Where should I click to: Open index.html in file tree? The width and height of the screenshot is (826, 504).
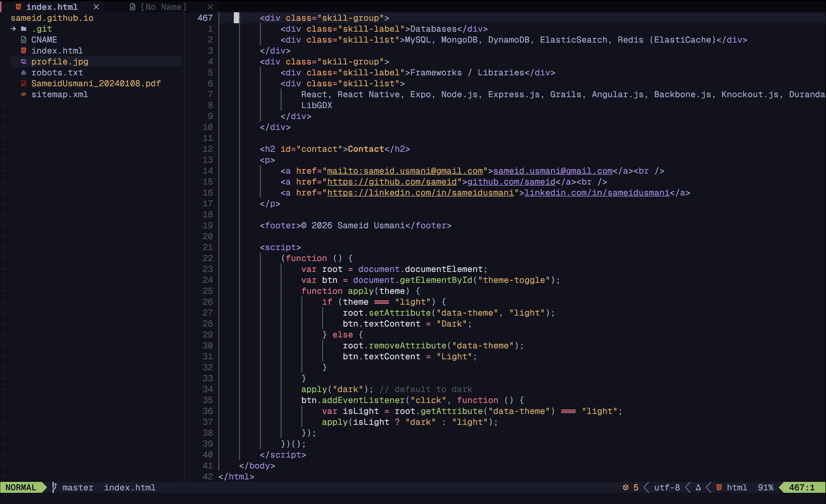57,51
